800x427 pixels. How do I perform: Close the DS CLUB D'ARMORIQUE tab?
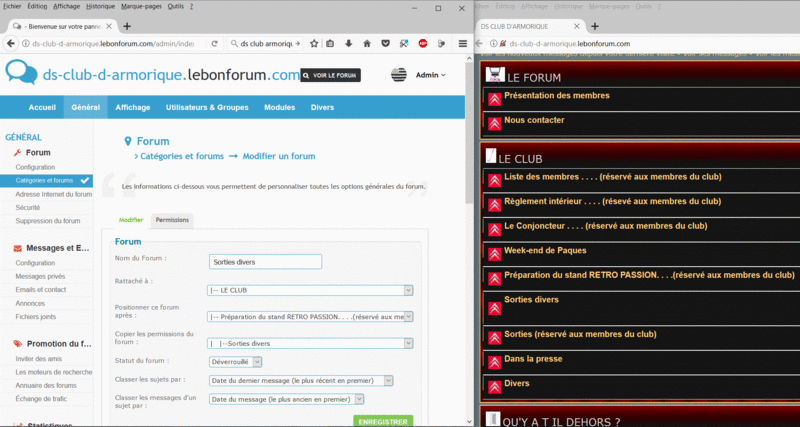(x=577, y=26)
